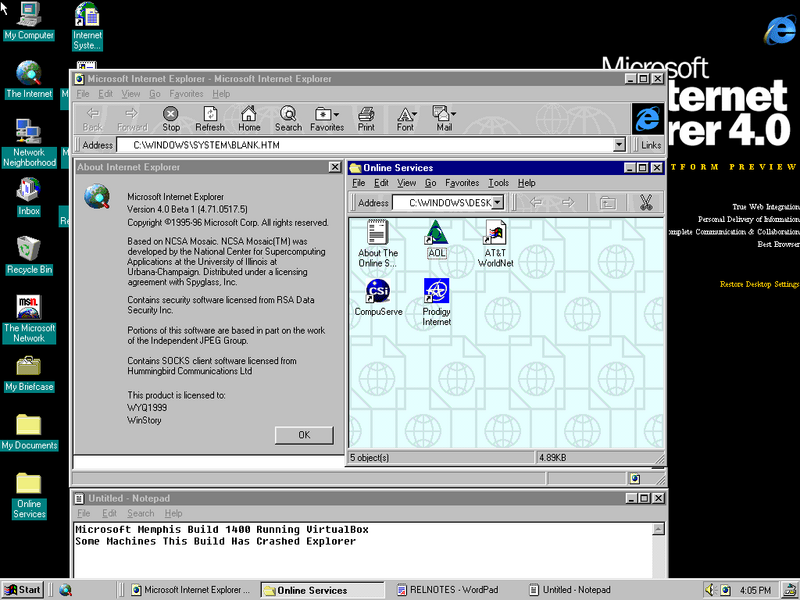Click the Print toolbar icon

click(x=366, y=118)
